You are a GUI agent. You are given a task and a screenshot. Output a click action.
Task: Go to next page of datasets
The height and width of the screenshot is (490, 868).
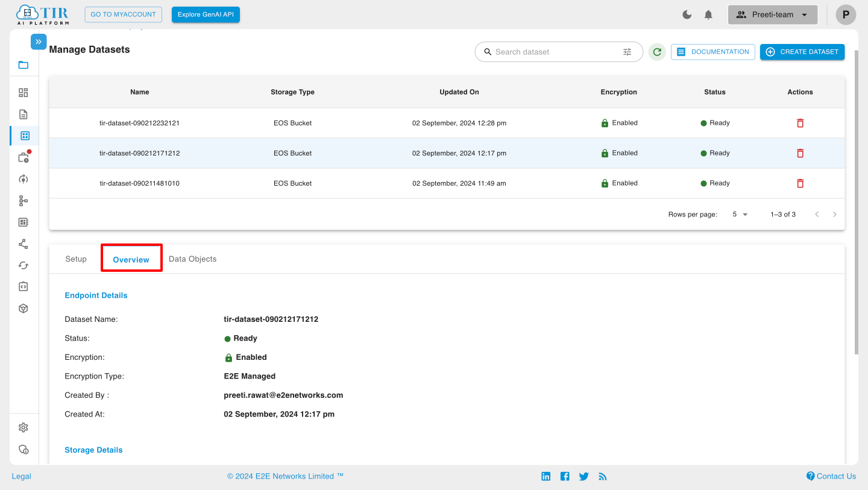point(835,215)
